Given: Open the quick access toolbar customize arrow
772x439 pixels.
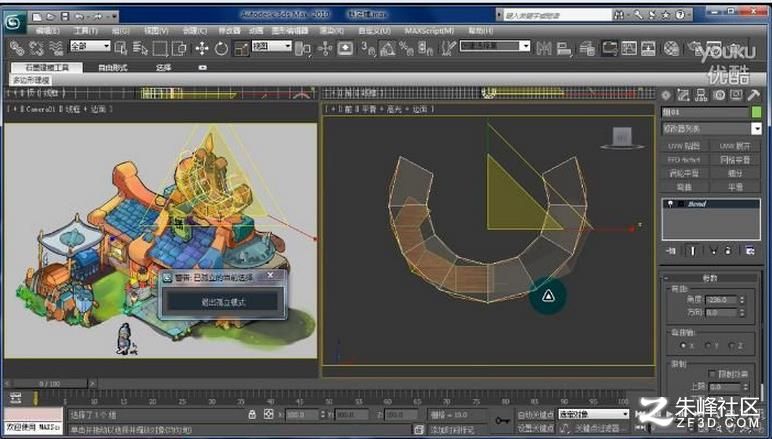Looking at the screenshot, I should 114,17.
